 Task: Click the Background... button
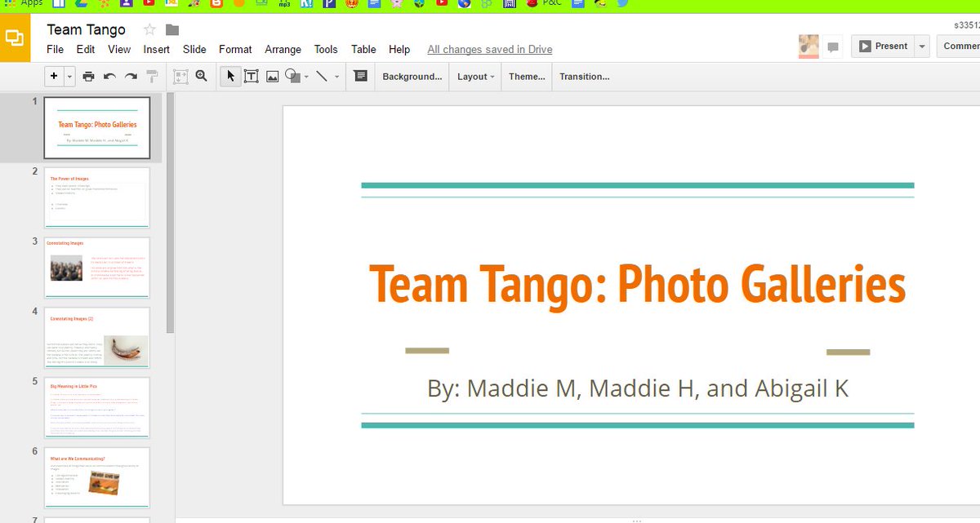click(412, 77)
